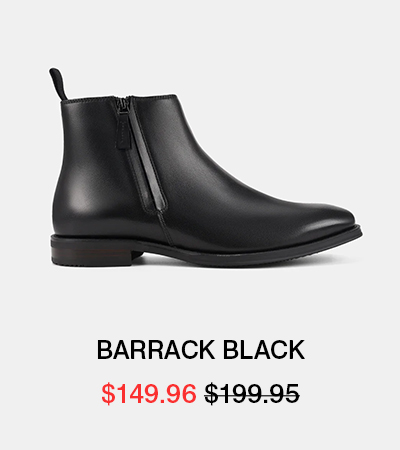Click the crossed-out $199.95 original price
This screenshot has height=450, width=400.
pos(252,394)
